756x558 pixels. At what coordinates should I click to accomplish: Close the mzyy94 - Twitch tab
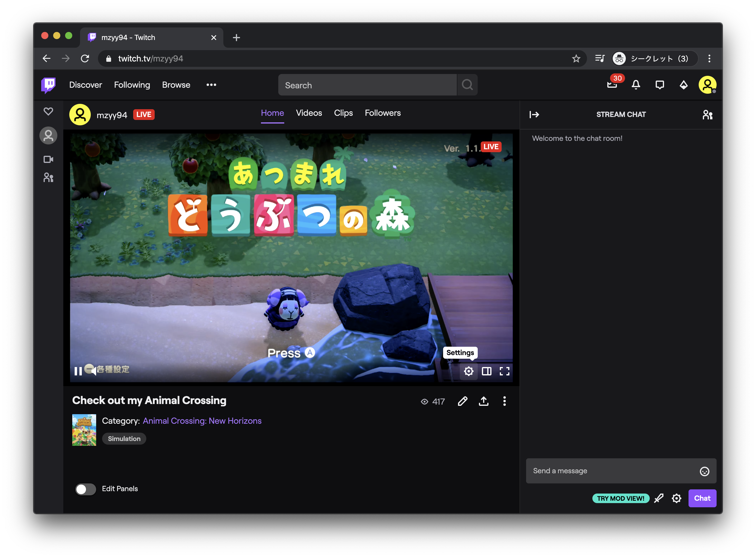click(213, 38)
